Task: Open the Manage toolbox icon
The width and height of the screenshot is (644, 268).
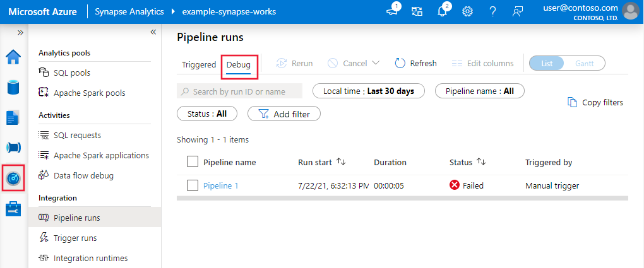Action: [x=13, y=209]
